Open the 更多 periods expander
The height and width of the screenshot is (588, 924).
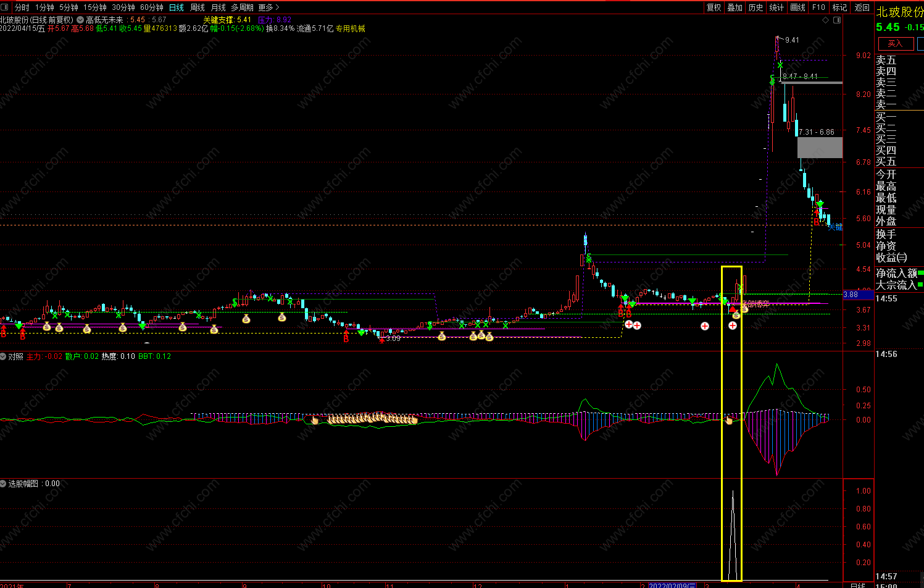click(269, 7)
